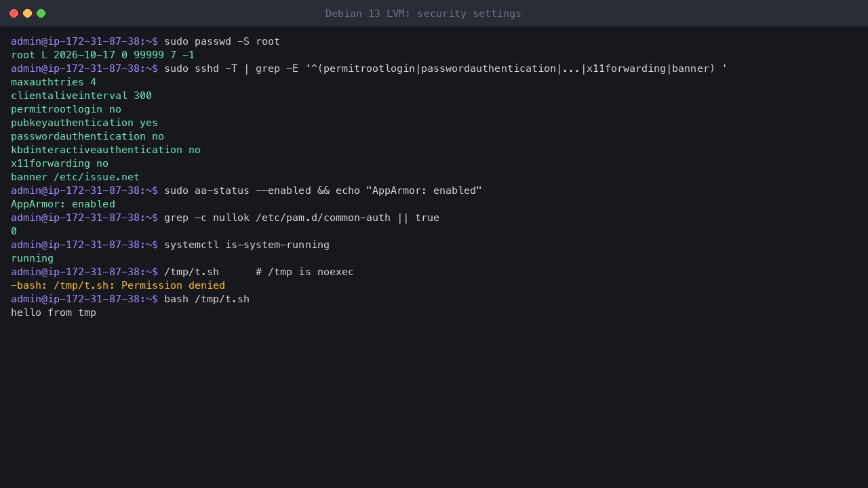
Task: Click 'kbdinteractiveauthentication no' line
Action: coord(106,150)
